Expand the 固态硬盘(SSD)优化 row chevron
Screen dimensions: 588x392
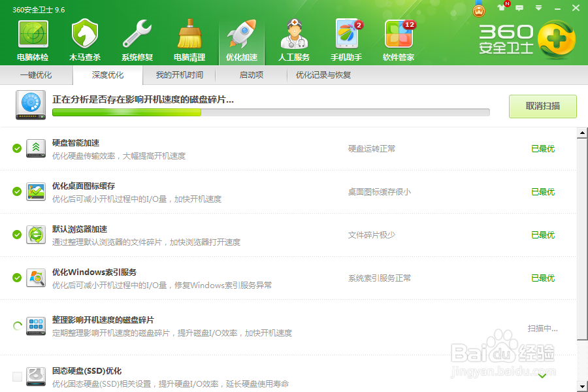tap(542, 376)
